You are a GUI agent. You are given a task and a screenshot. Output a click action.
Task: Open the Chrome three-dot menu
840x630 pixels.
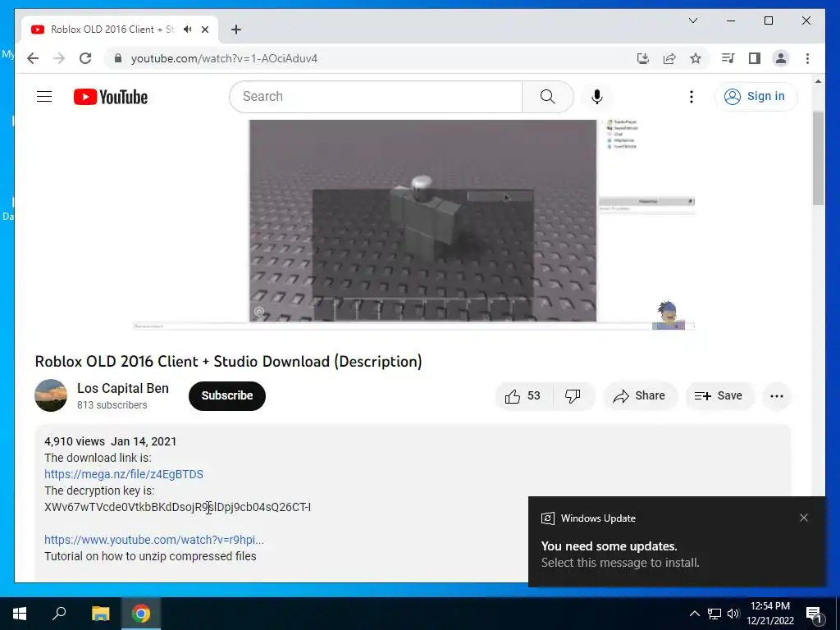click(x=807, y=58)
